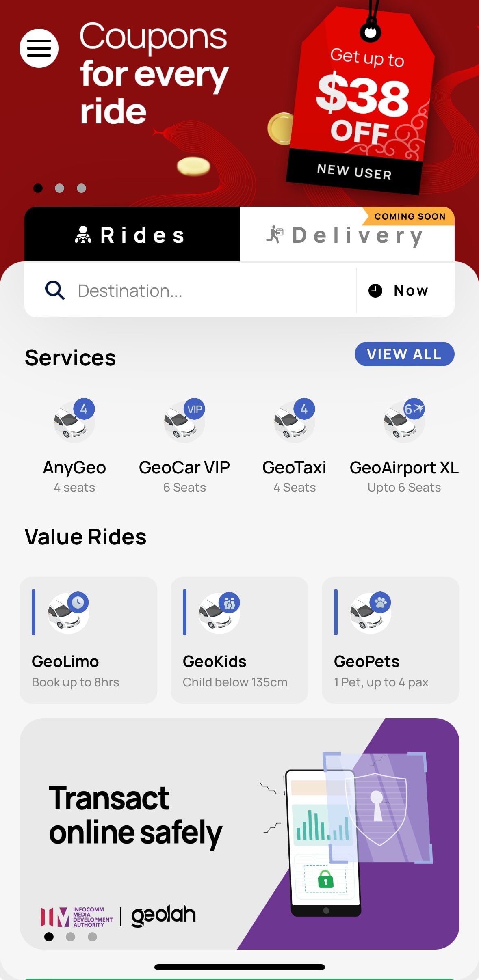Viewport: 479px width, 980px height.
Task: Choose the GeoCar VIP service icon
Action: [x=184, y=421]
